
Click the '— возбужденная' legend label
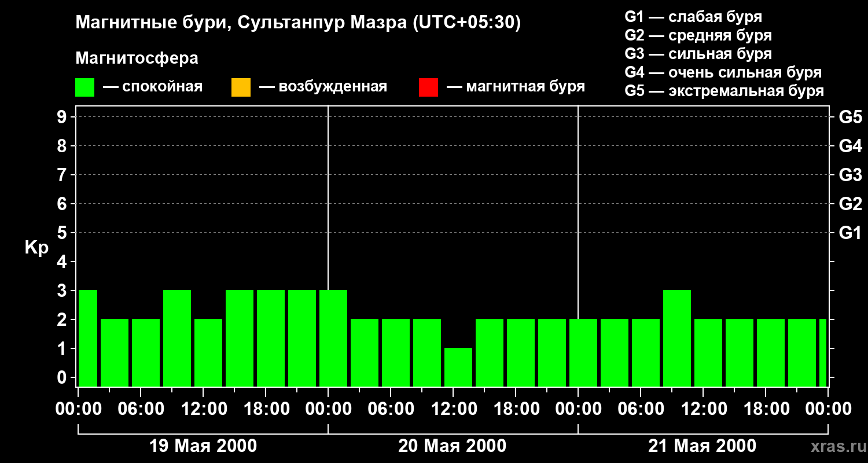pyautogui.click(x=323, y=87)
